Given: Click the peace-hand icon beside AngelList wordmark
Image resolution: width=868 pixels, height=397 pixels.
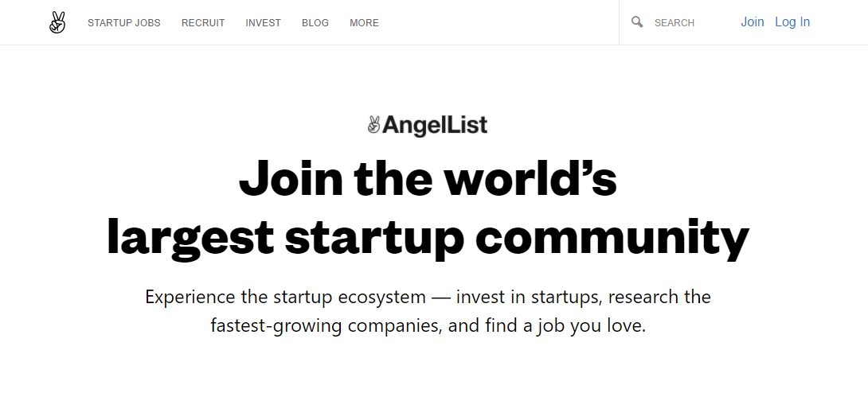Looking at the screenshot, I should 374,125.
